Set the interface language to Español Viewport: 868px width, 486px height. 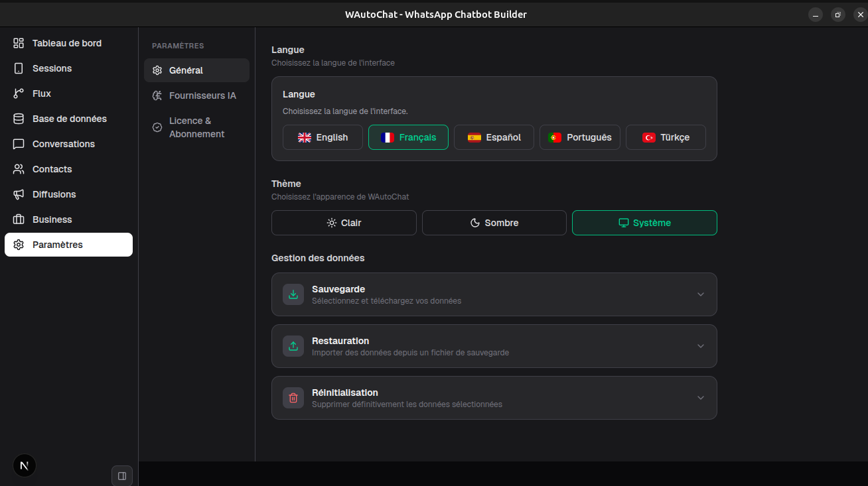click(494, 137)
